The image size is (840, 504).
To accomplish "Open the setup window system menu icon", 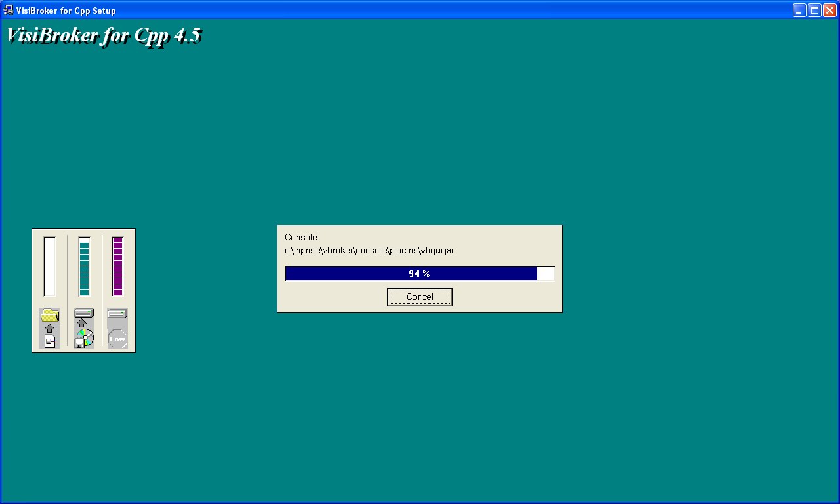I will pos(9,10).
